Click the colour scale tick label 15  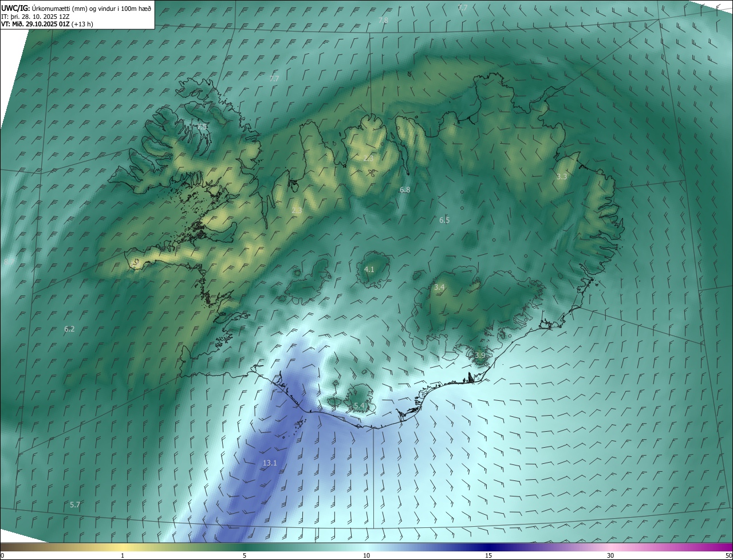[x=488, y=555]
